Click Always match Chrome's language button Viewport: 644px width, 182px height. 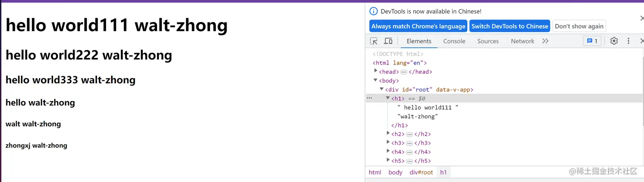click(x=418, y=26)
